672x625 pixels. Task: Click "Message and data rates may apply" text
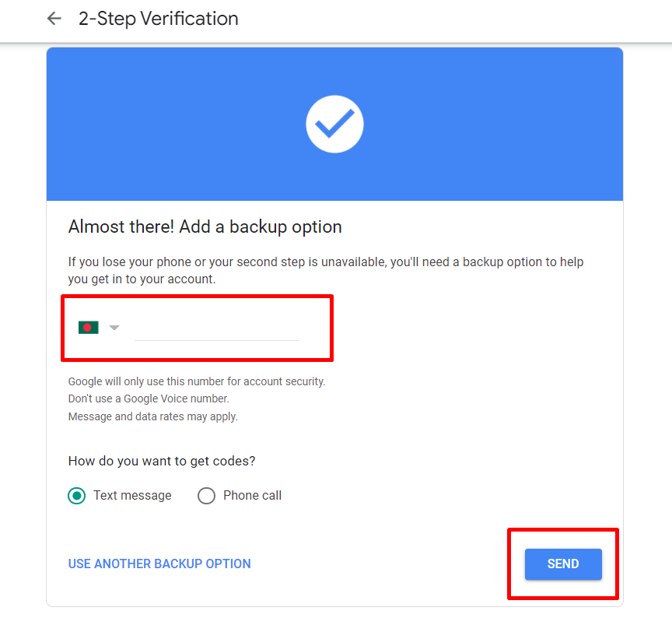[153, 416]
